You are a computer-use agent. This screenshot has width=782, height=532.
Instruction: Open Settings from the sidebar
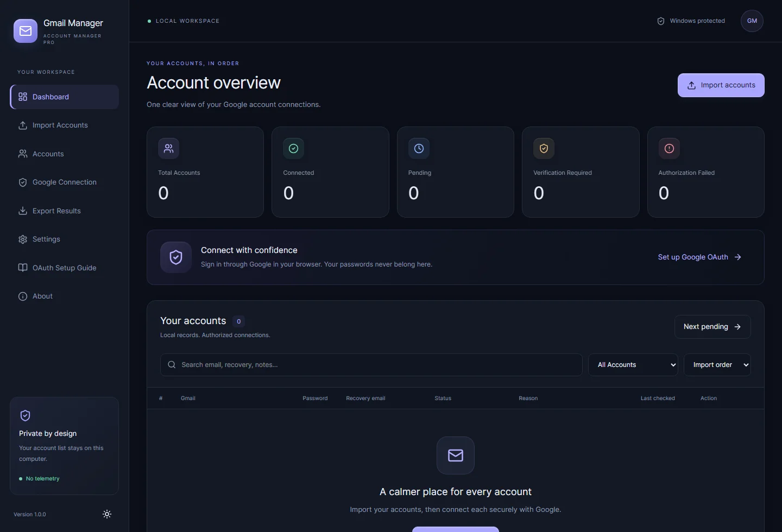click(64, 239)
